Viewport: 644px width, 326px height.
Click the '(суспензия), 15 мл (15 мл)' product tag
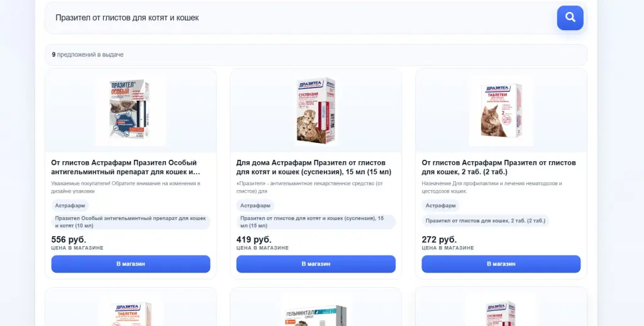point(316,222)
